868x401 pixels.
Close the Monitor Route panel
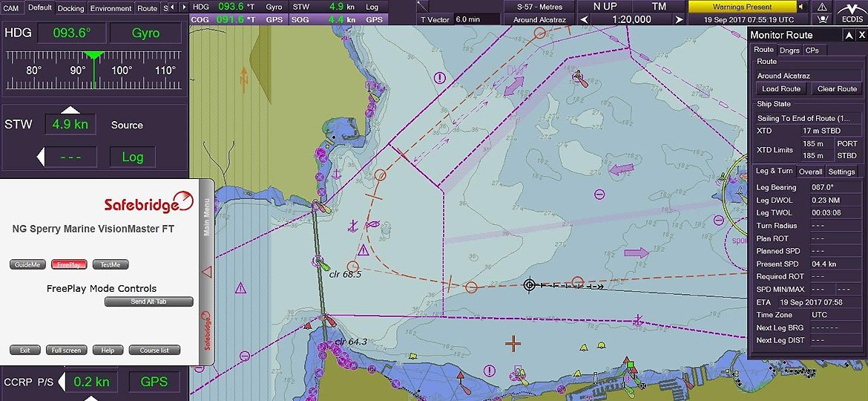click(x=860, y=35)
